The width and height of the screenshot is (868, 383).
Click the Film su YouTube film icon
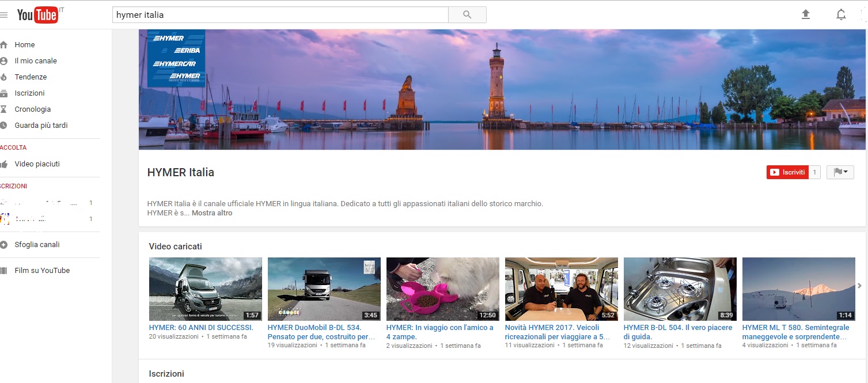pyautogui.click(x=3, y=271)
